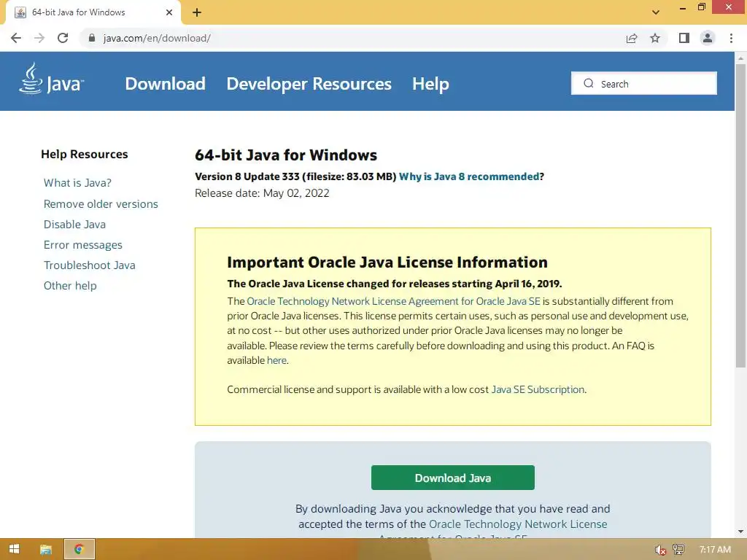Click the Java logo in the header
The width and height of the screenshot is (747, 560).
(52, 79)
